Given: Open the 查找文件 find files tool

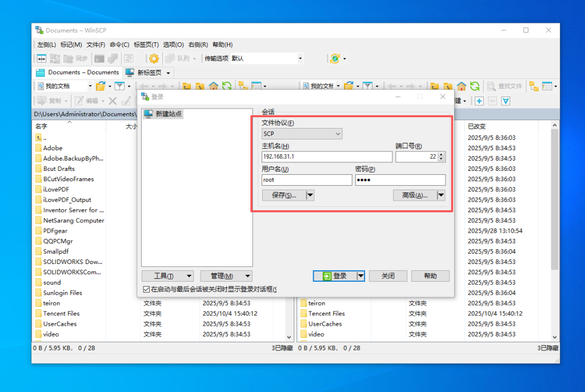Looking at the screenshot, I should point(510,86).
